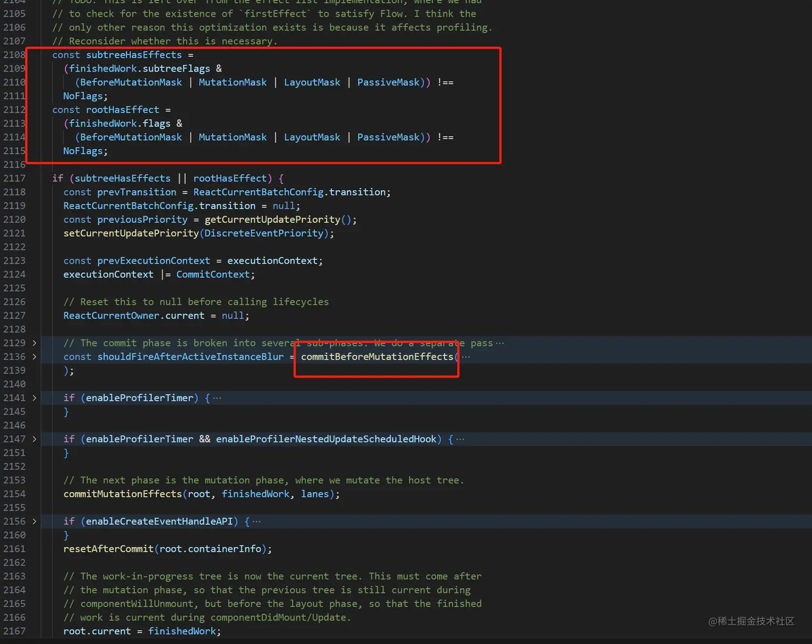The width and height of the screenshot is (812, 644).
Task: Click ReactCurrentOwner on line 2127
Action: (111, 316)
